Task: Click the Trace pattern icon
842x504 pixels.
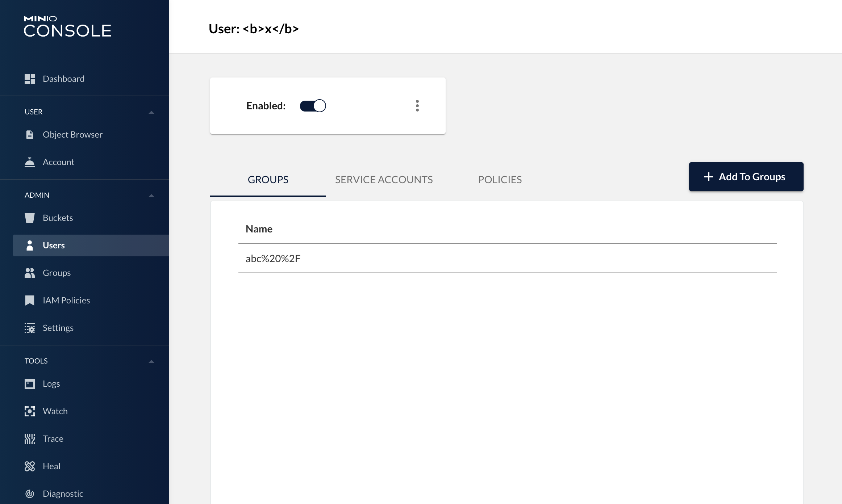Action: coord(30,439)
